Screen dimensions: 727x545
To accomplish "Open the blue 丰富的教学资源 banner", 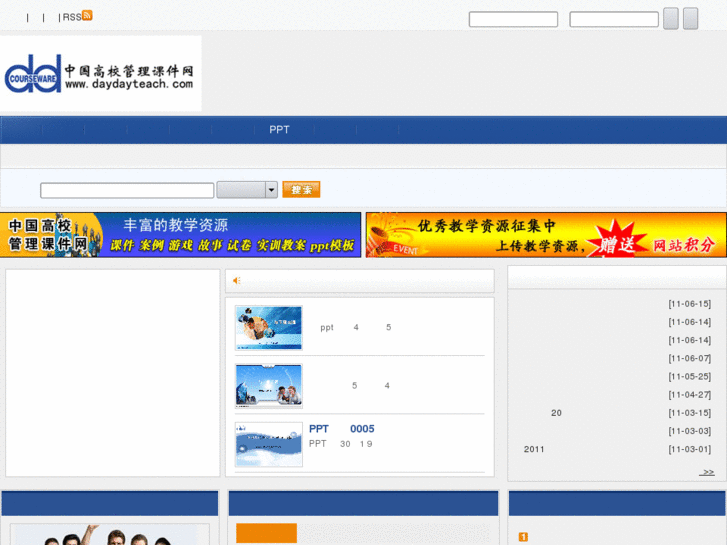I will [180, 235].
